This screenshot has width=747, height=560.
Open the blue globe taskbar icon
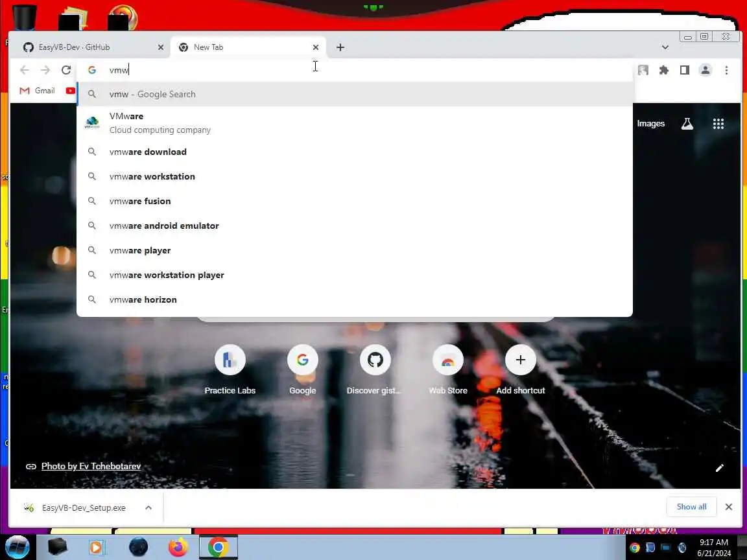(x=138, y=547)
